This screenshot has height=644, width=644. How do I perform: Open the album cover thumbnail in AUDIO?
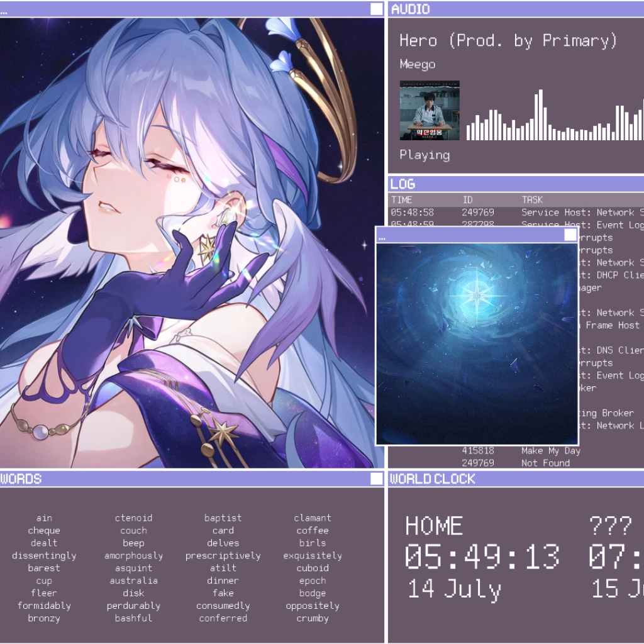point(430,111)
